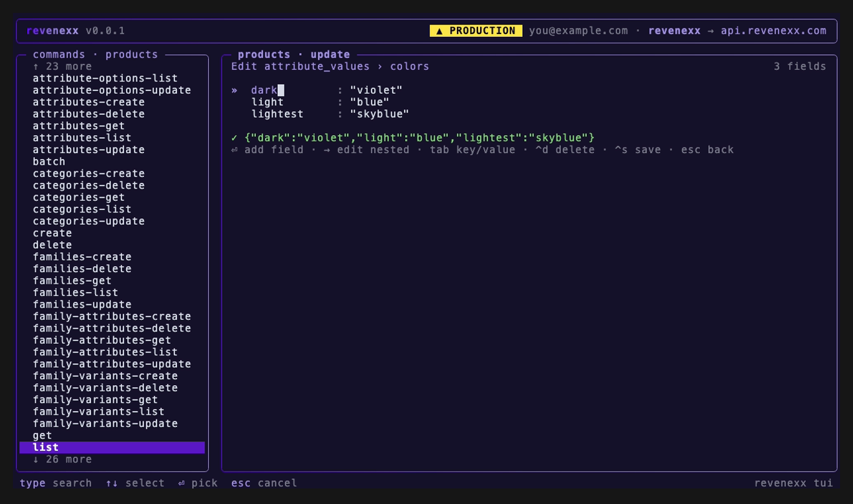
Task: Select the batch command
Action: [49, 162]
